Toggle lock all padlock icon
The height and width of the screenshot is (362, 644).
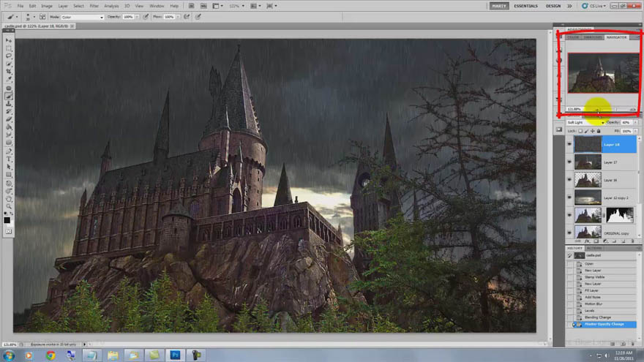[599, 131]
